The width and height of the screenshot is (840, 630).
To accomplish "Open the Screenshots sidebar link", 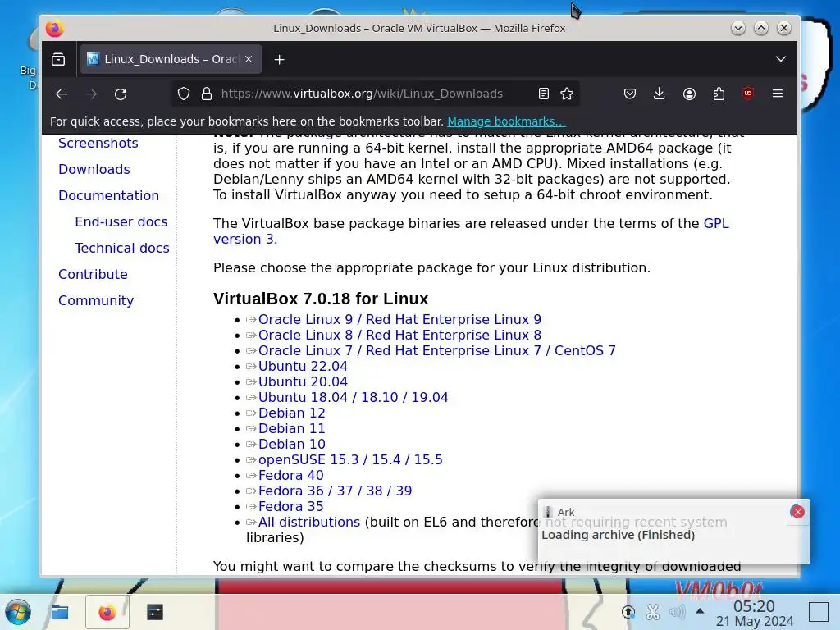I will point(98,143).
